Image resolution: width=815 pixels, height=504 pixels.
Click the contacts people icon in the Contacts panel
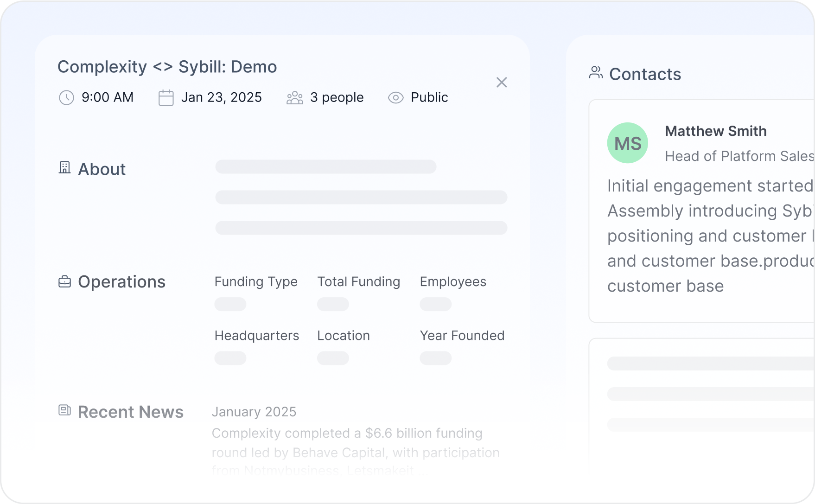tap(596, 72)
